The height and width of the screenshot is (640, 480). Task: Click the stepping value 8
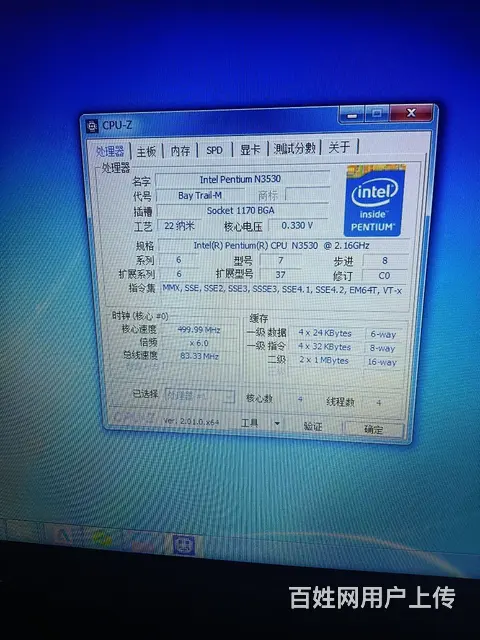(x=385, y=260)
